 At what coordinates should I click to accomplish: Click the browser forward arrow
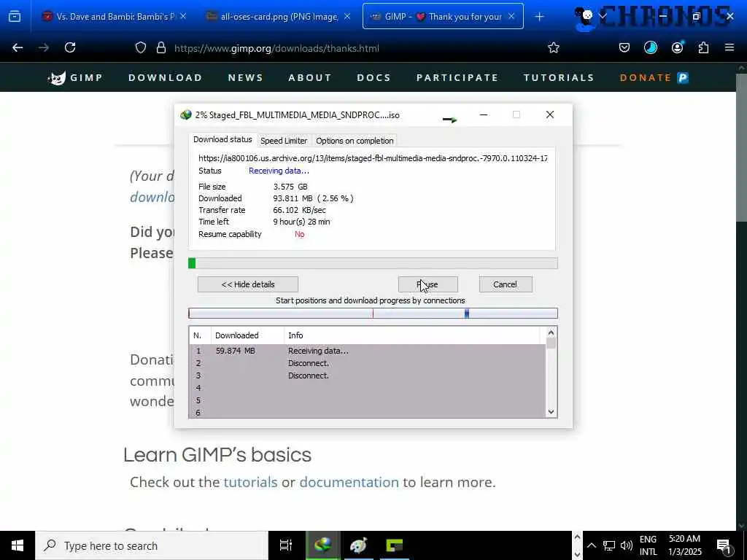click(x=43, y=47)
